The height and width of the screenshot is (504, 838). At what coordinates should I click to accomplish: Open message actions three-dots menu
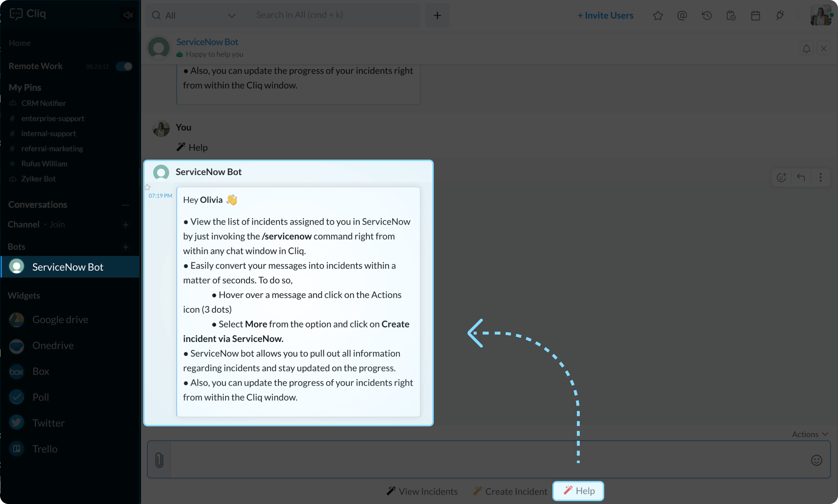tap(820, 177)
